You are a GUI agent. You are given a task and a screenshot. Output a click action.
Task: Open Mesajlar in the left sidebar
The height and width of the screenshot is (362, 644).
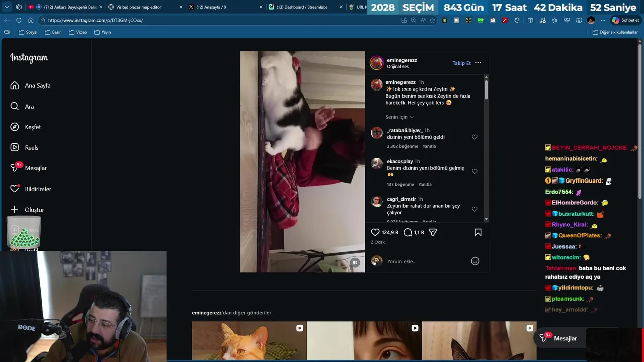pyautogui.click(x=28, y=168)
